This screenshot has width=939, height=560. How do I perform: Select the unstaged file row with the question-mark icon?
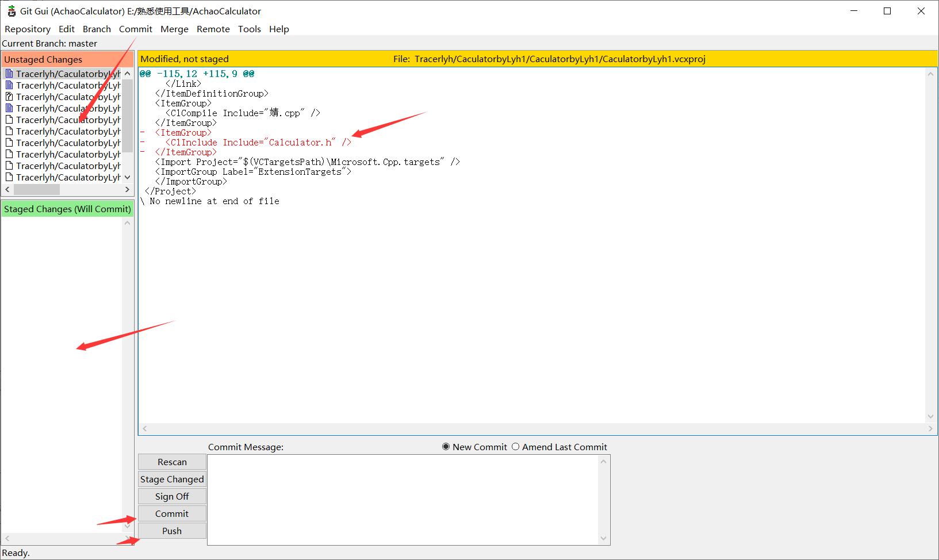[62, 97]
